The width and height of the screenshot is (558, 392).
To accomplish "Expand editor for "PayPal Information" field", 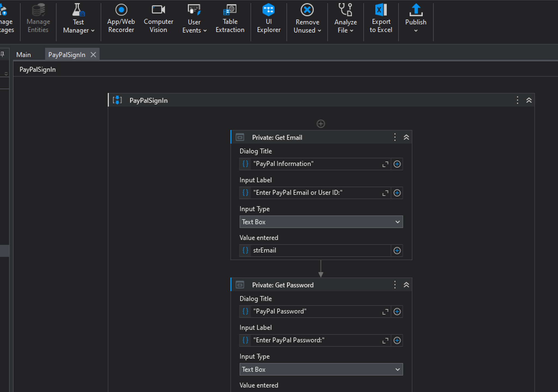I will click(385, 164).
